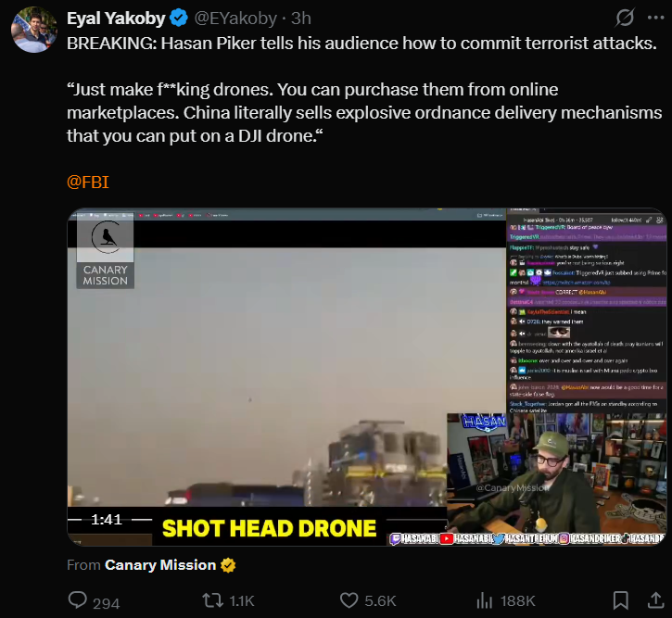The height and width of the screenshot is (618, 672).
Task: View post analytics bar chart icon
Action: click(x=484, y=601)
